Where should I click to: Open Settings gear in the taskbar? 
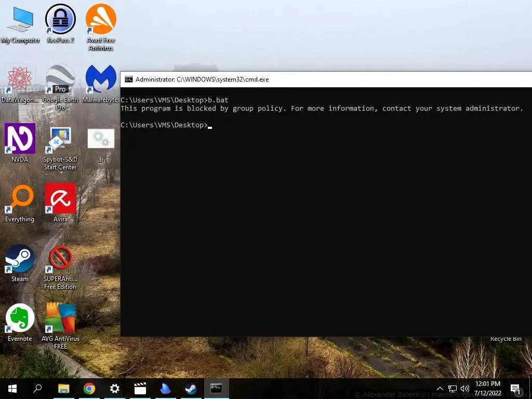115,389
